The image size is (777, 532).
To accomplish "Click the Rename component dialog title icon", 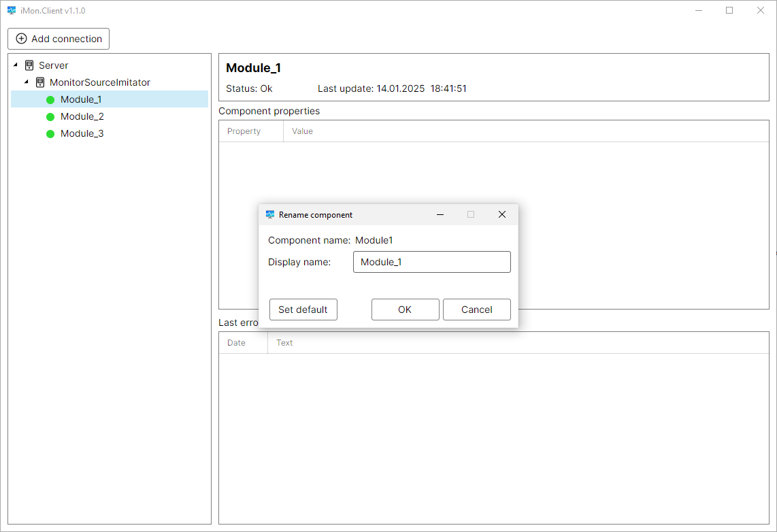I will point(270,214).
